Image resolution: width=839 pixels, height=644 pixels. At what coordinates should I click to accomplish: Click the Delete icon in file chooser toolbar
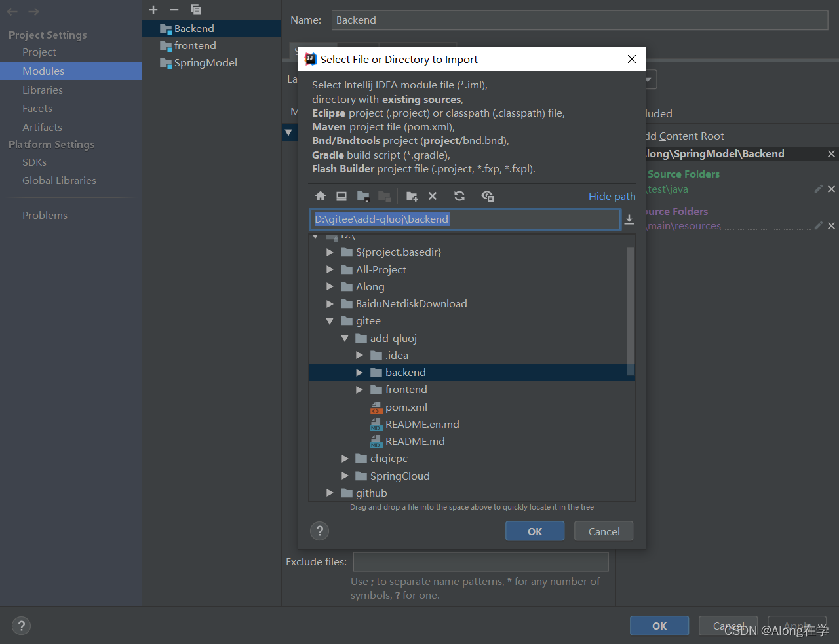(433, 196)
